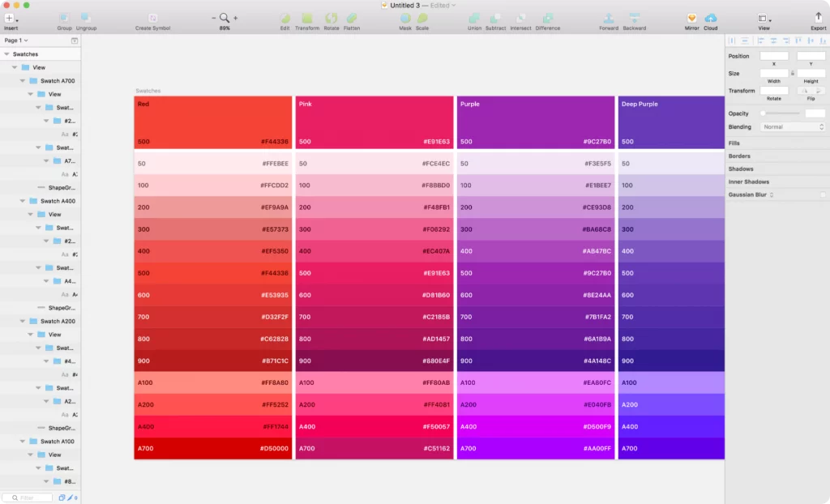
Task: Toggle the Gaussian Blur checkbox
Action: coord(823,194)
